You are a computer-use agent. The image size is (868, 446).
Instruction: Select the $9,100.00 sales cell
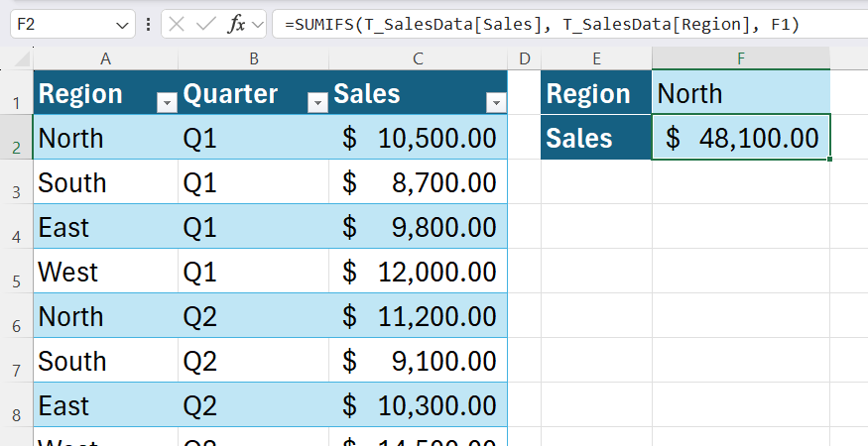[x=418, y=360]
